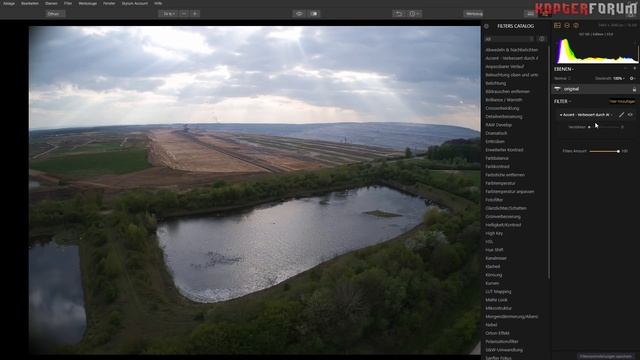Select LUT Mapping filter
Screen dimensions: 640x360
[x=498, y=292]
